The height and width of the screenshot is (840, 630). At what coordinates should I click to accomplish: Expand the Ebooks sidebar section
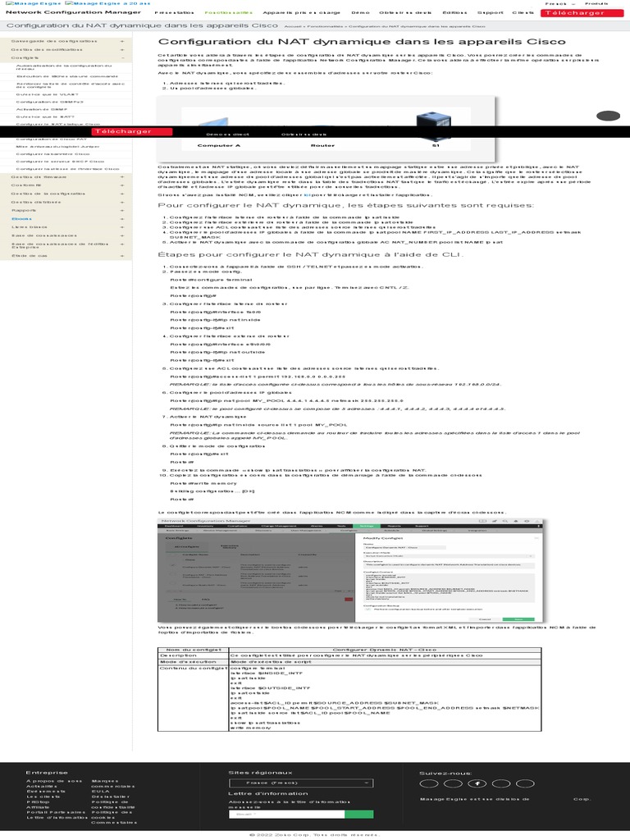click(66, 218)
